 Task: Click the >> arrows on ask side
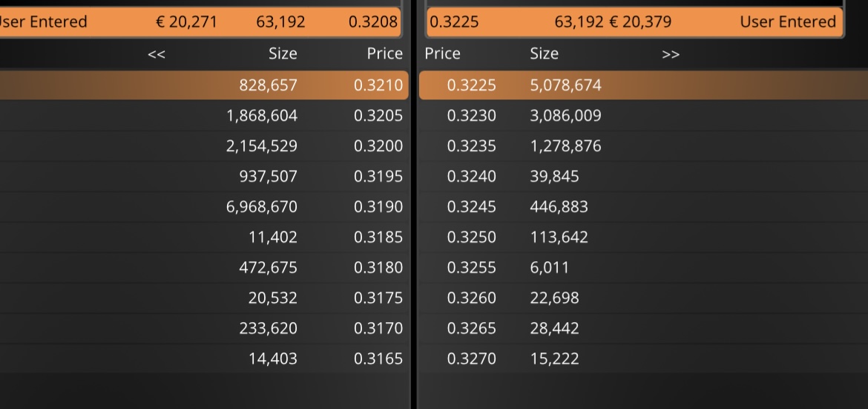[x=671, y=53]
